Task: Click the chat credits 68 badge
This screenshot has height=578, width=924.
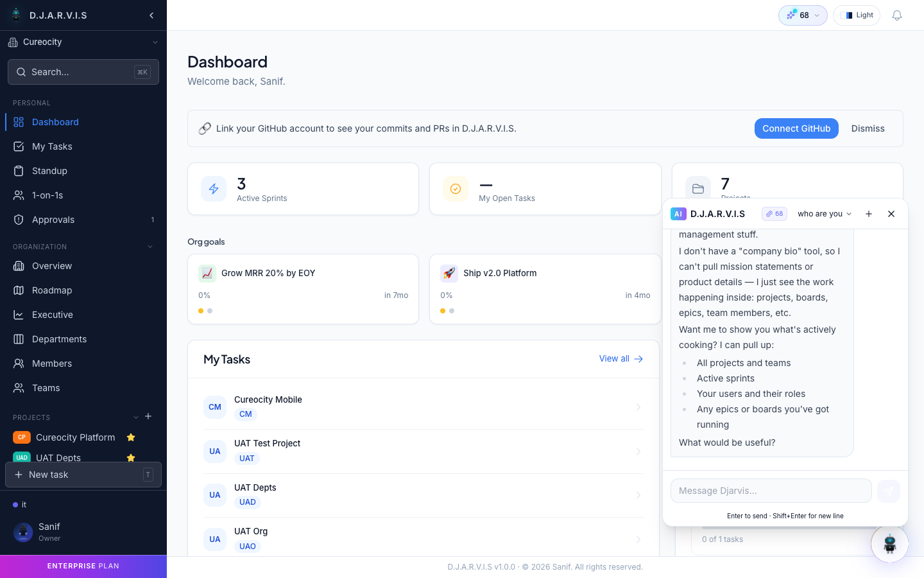Action: tap(774, 214)
